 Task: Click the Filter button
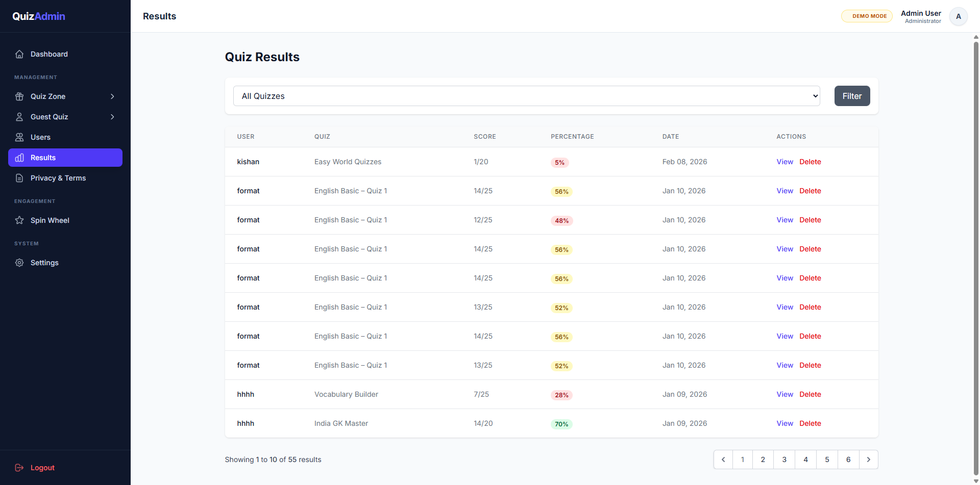click(x=852, y=96)
